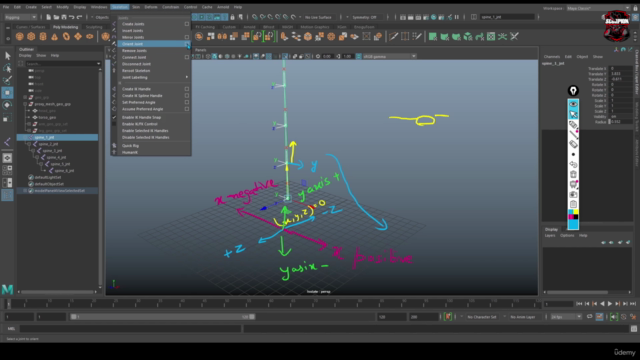Click the poly cylinder shelf icon
Screen dimensions: 640x360
click(43, 36)
